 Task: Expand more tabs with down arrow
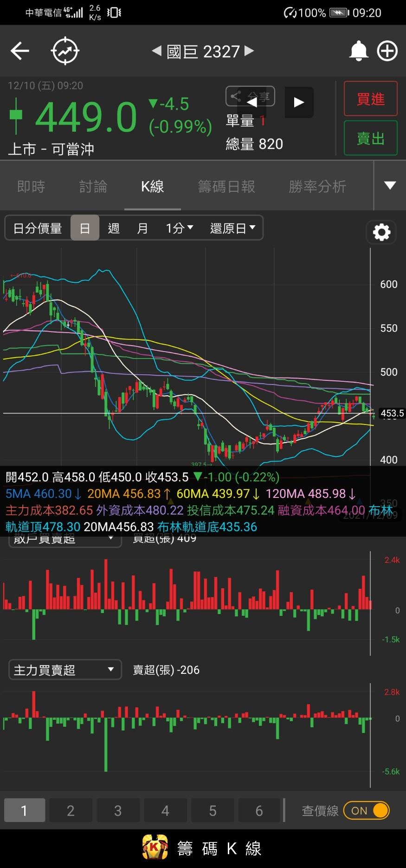point(390,186)
